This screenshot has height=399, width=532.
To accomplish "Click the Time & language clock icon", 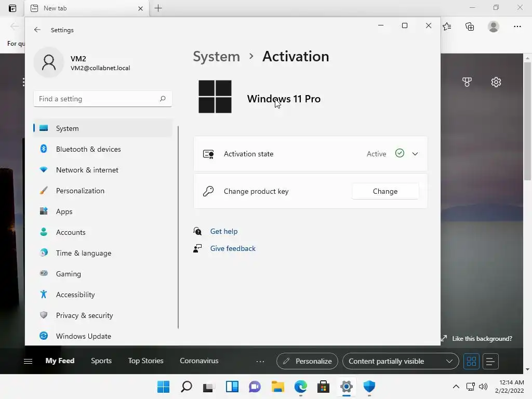I will [44, 253].
